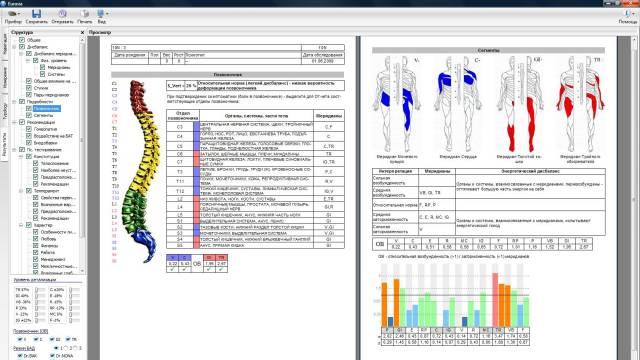Viewport: 640px width, 360px height.
Task: Click the Сохранить floppy disk icon
Action: point(36,13)
